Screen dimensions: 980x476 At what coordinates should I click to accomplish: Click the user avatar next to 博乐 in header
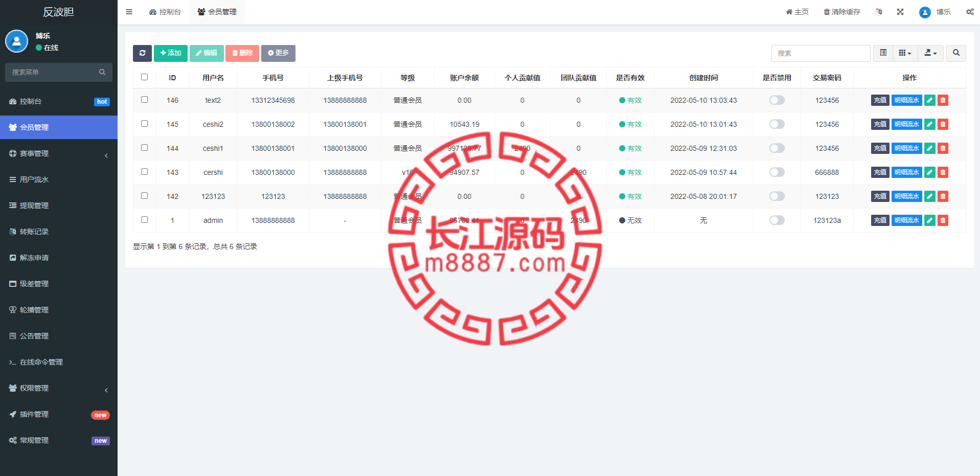pyautogui.click(x=925, y=12)
